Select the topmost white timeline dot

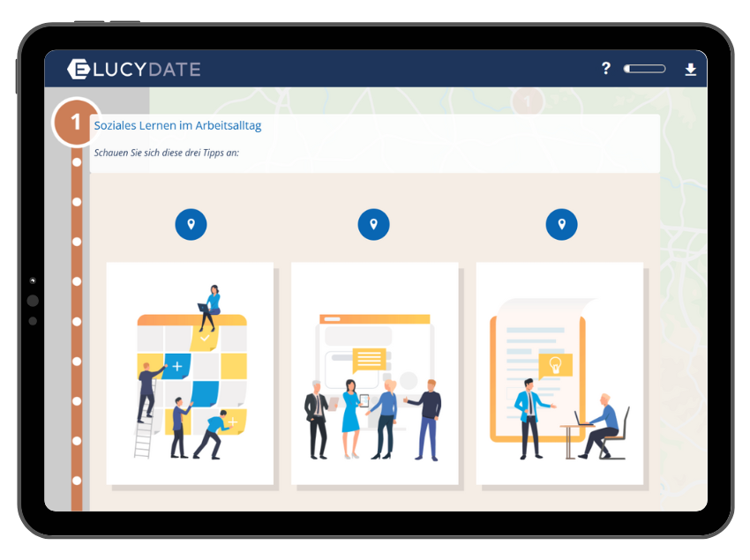77,162
